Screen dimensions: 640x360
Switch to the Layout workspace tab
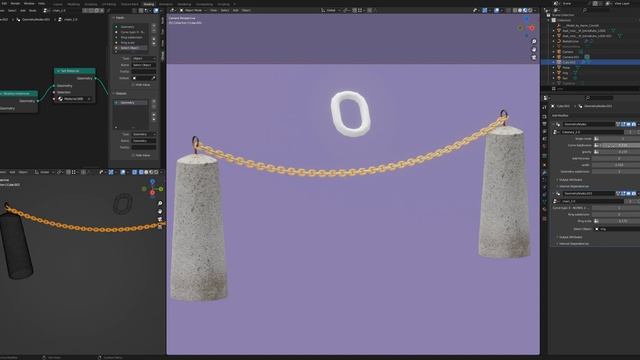pyautogui.click(x=58, y=4)
